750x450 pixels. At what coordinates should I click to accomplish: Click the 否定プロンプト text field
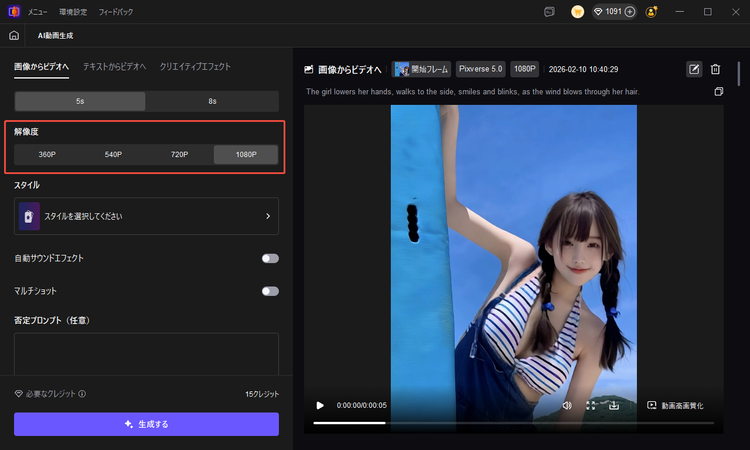click(146, 354)
